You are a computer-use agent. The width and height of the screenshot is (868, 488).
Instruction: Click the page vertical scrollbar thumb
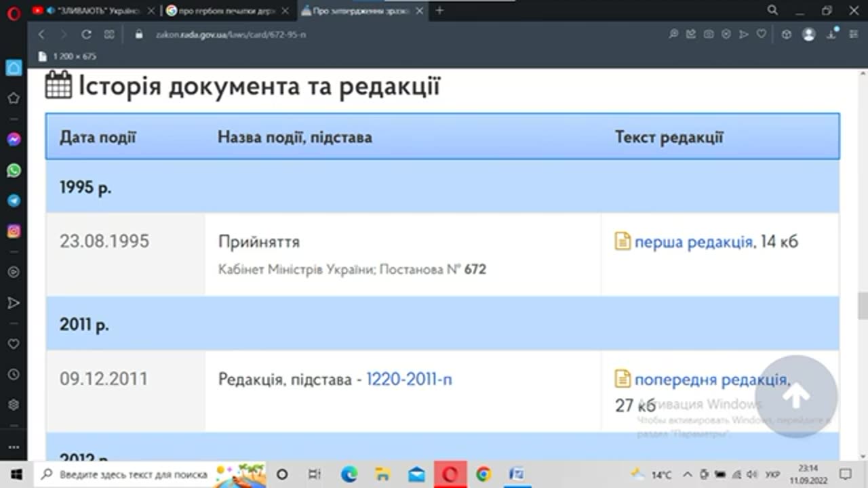[863, 306]
